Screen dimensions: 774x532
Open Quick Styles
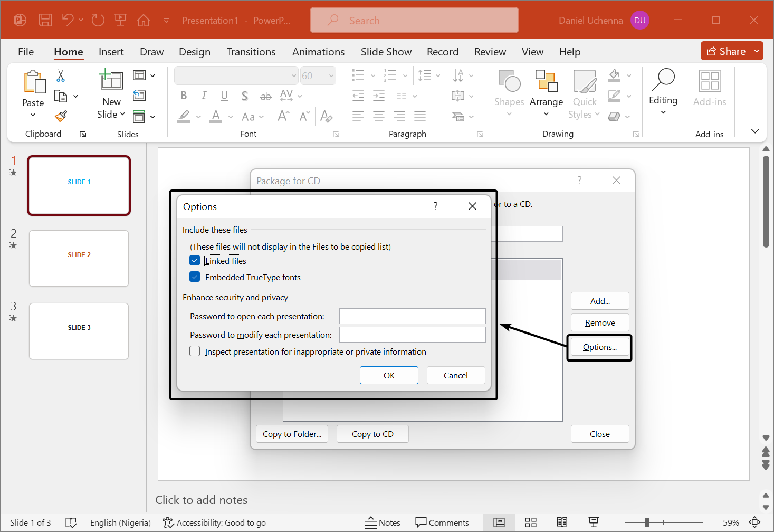coord(584,95)
